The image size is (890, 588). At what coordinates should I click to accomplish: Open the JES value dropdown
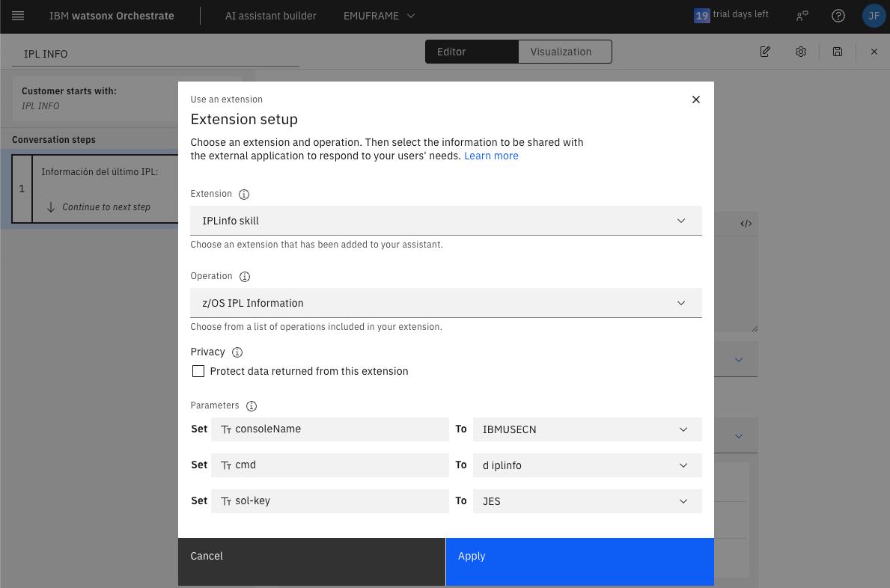pyautogui.click(x=588, y=501)
